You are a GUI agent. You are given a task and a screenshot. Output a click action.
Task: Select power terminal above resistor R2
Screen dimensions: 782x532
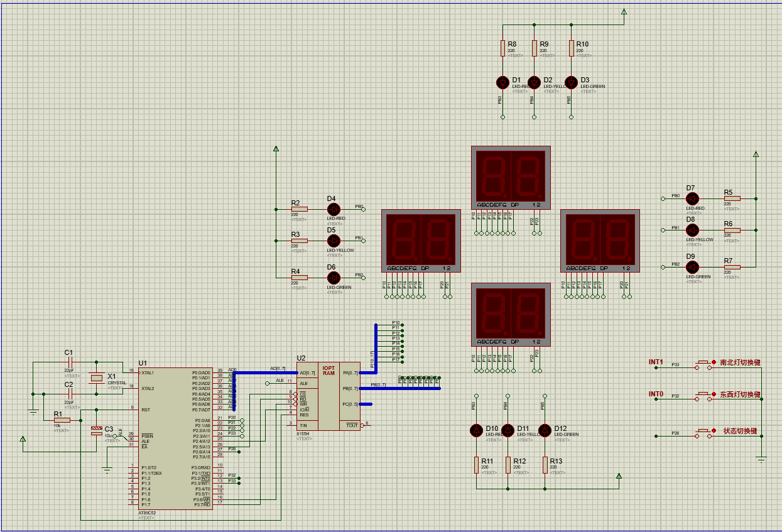276,149
